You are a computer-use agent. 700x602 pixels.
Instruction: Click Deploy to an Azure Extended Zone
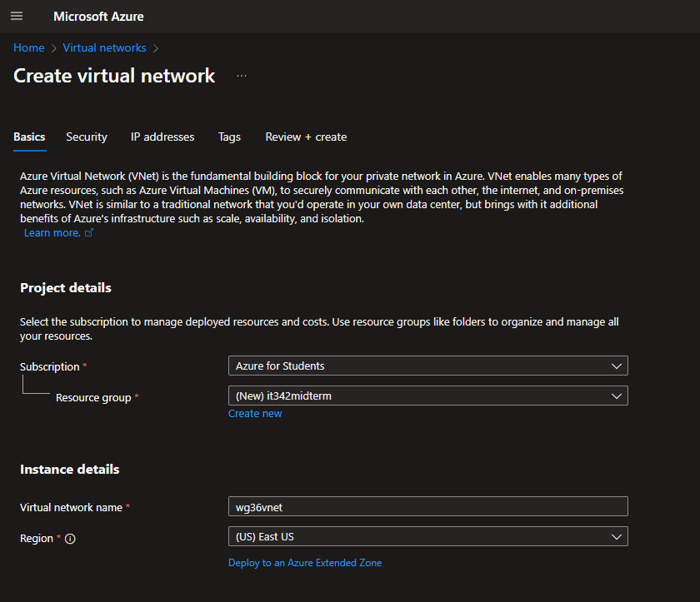(305, 563)
